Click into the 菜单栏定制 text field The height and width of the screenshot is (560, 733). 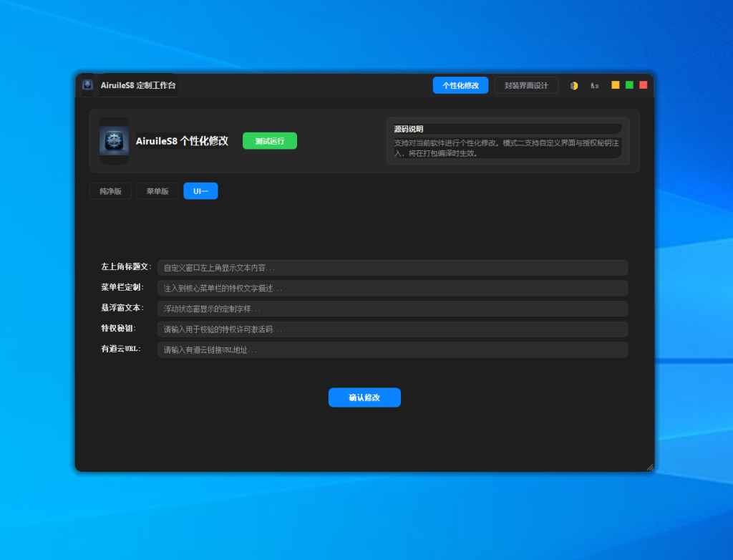pyautogui.click(x=392, y=288)
